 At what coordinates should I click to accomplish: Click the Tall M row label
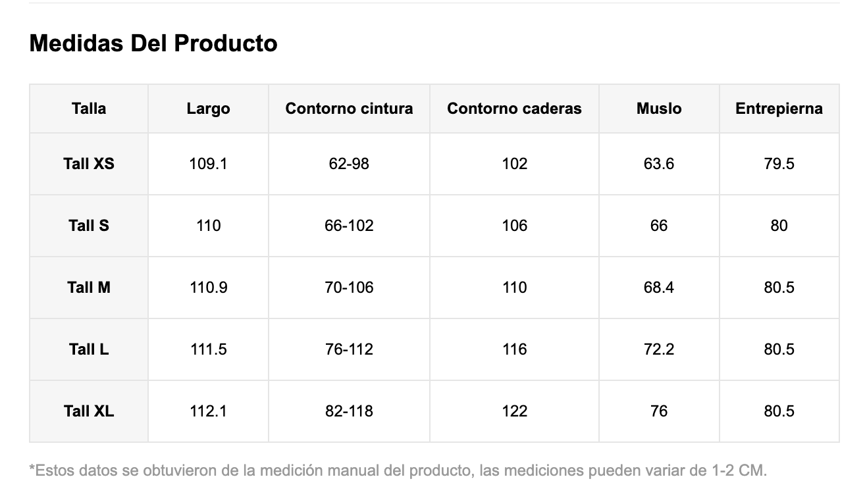coord(89,288)
